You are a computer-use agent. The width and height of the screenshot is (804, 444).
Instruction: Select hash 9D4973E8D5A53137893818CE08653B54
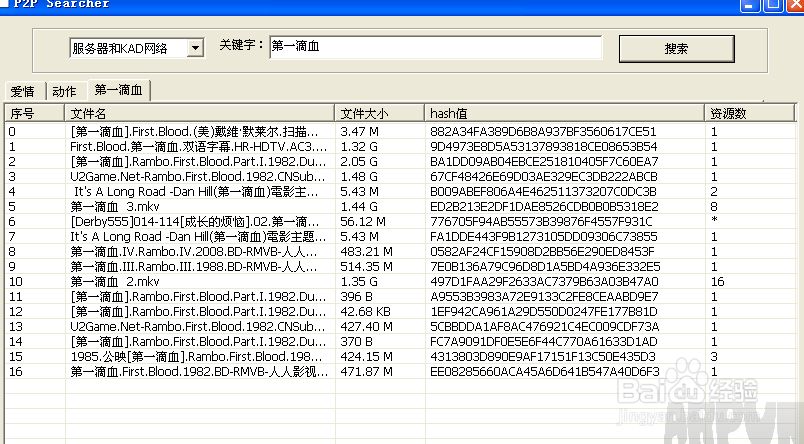544,147
